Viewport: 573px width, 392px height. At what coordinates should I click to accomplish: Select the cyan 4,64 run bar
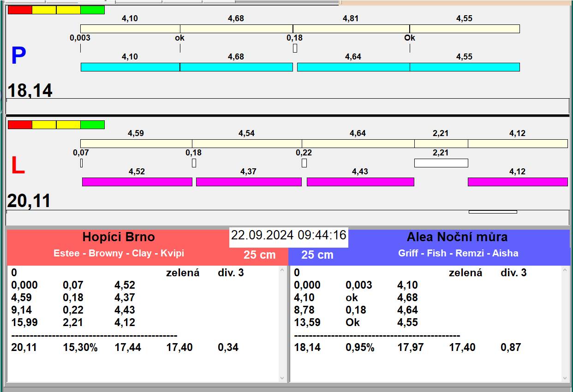click(x=353, y=67)
